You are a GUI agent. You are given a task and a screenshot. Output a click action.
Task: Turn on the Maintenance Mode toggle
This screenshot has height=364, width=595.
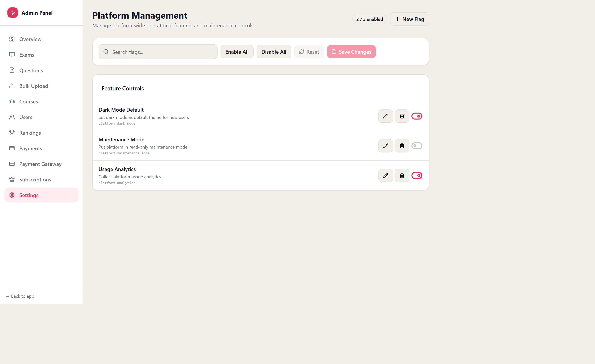417,146
